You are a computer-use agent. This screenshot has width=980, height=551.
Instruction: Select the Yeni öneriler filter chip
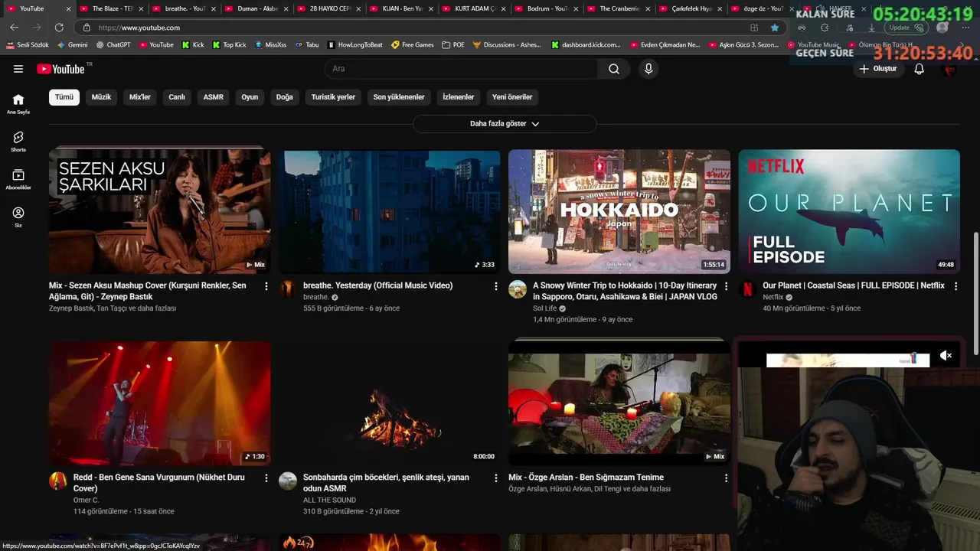tap(512, 97)
